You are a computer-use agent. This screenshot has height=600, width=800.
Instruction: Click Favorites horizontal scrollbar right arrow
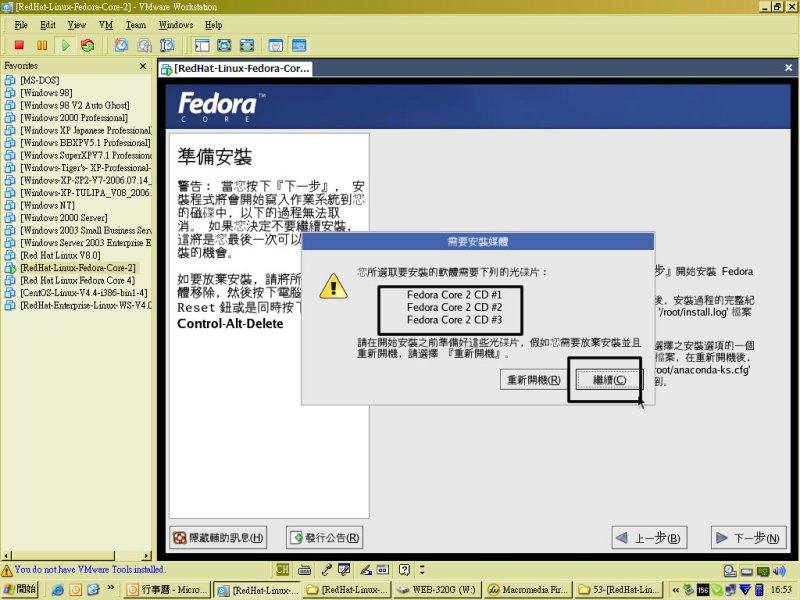pos(147,555)
